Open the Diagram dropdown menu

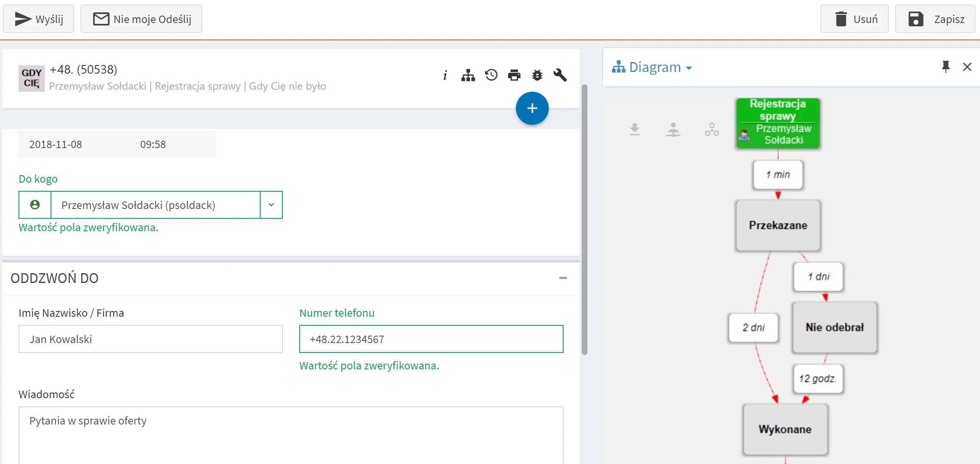(x=652, y=67)
